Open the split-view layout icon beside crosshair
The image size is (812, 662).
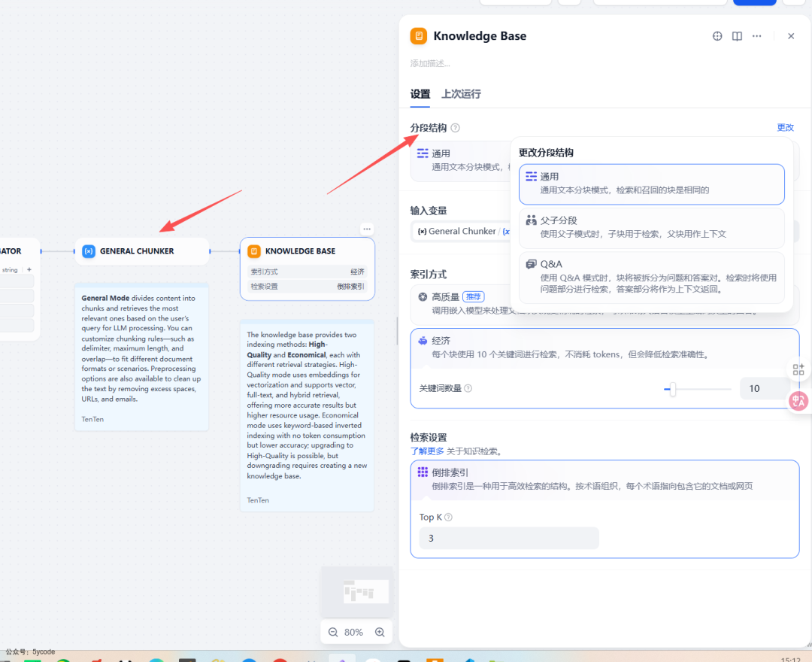pyautogui.click(x=737, y=35)
